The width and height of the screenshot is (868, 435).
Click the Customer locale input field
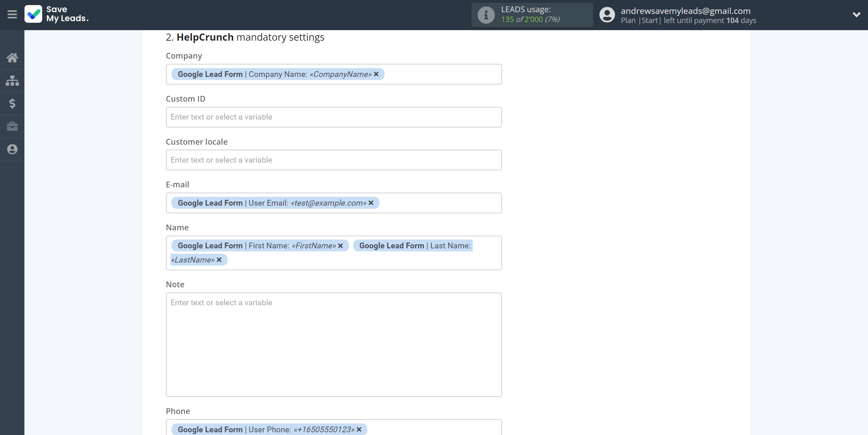[x=333, y=160]
